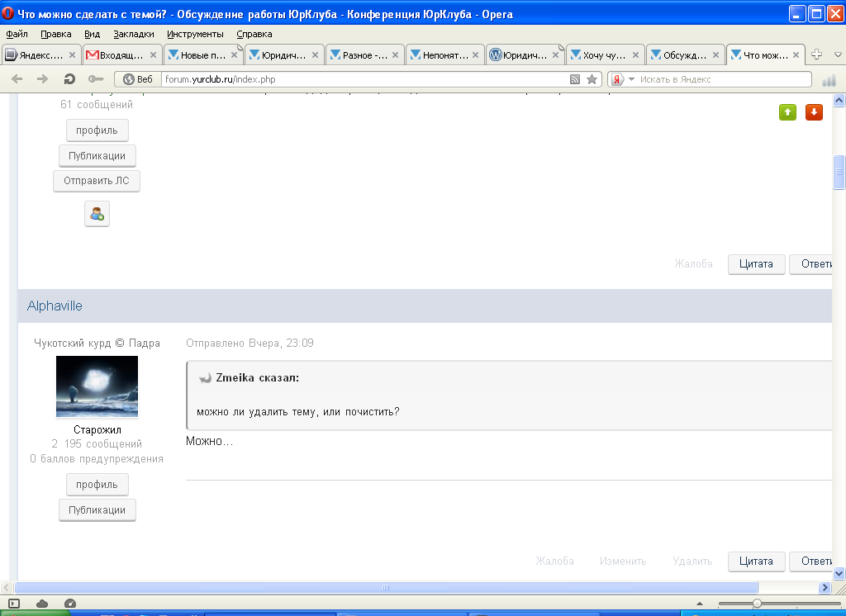Click the red down-arrow reputation icon
The image size is (846, 616).
tap(814, 112)
